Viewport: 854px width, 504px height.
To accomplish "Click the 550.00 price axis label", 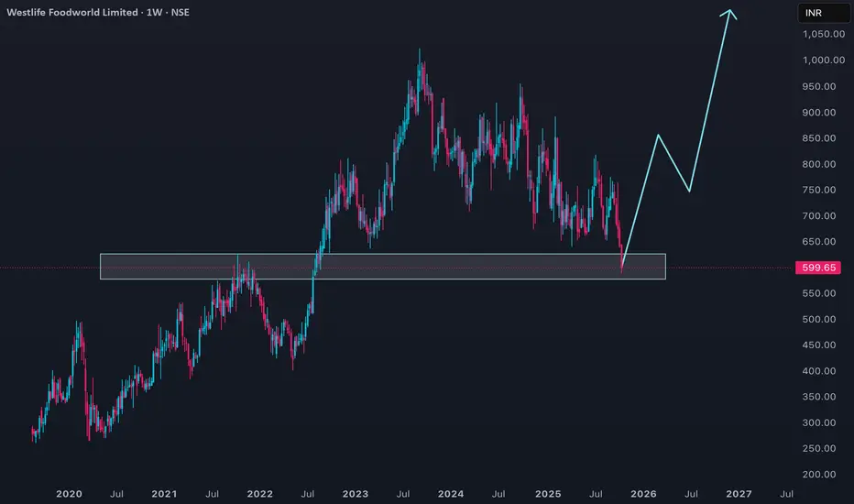I will point(818,293).
